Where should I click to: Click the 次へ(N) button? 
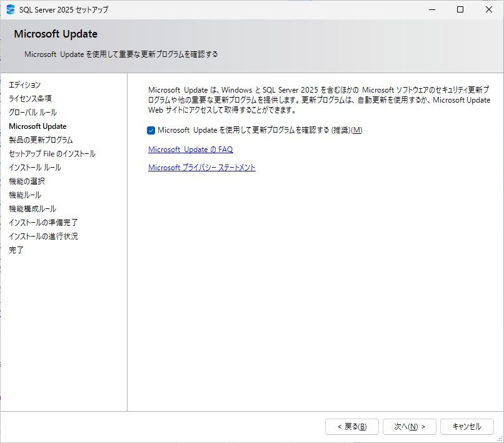(x=409, y=426)
